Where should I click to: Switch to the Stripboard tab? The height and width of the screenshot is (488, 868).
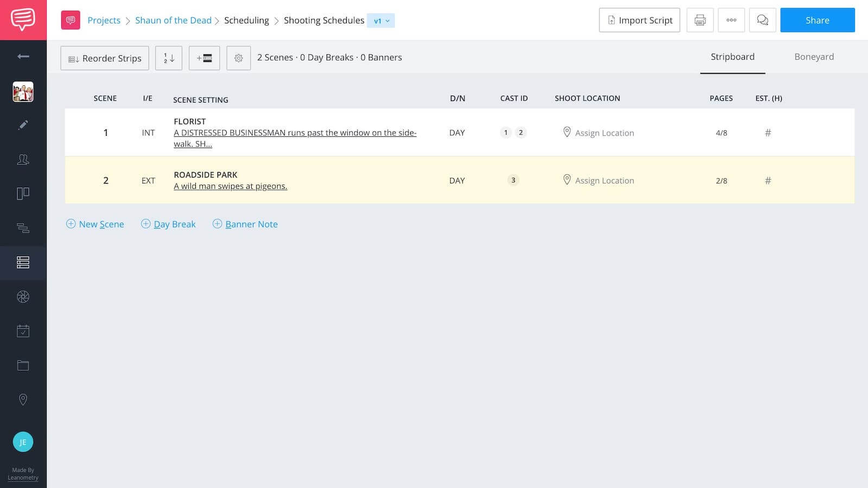coord(732,57)
